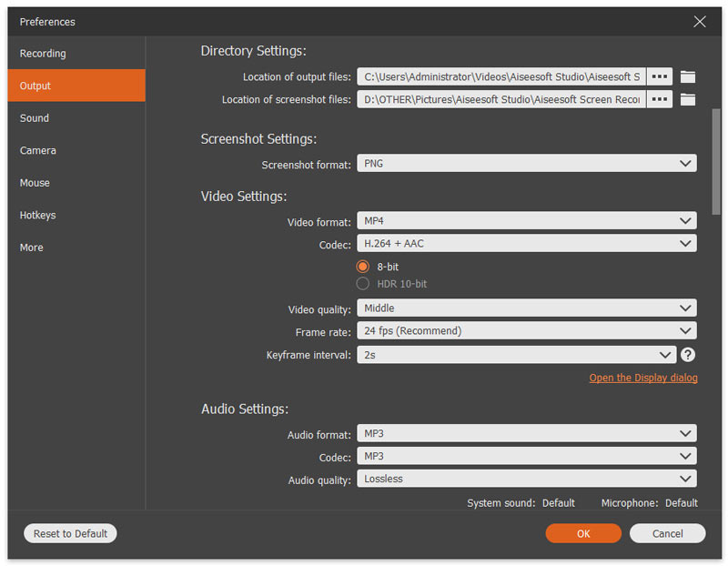Viewport: 728px width, 566px height.
Task: Select the HDR 10-bit radio option
Action: point(363,284)
